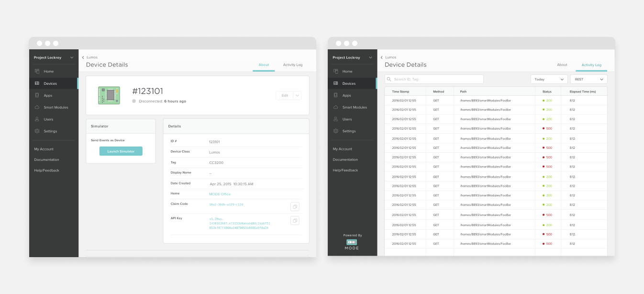Click Users icon in right window sidebar
The height and width of the screenshot is (294, 644).
point(336,119)
